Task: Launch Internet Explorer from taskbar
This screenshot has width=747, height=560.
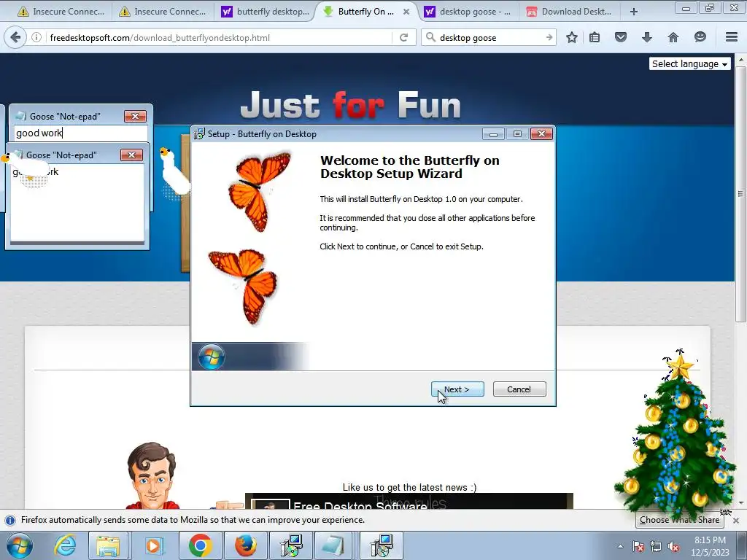Action: coord(65,545)
